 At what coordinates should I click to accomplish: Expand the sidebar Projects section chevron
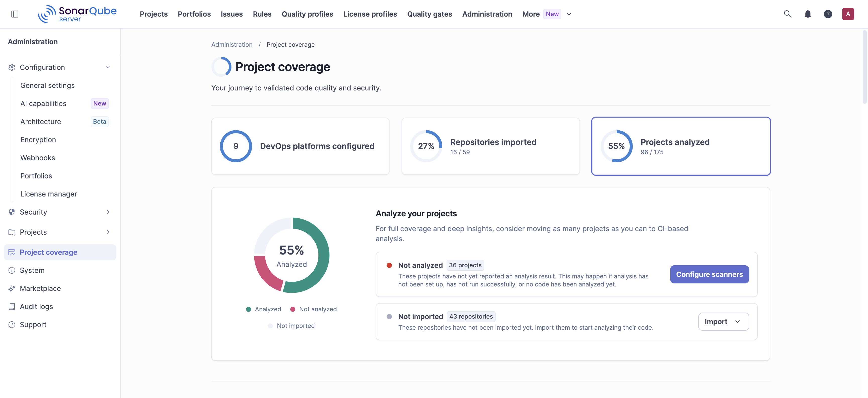pos(108,232)
